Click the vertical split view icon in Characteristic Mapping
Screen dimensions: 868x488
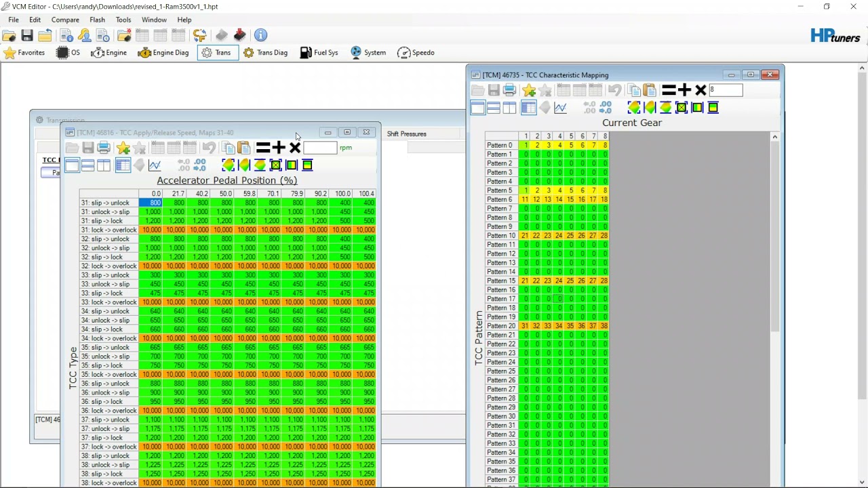509,108
